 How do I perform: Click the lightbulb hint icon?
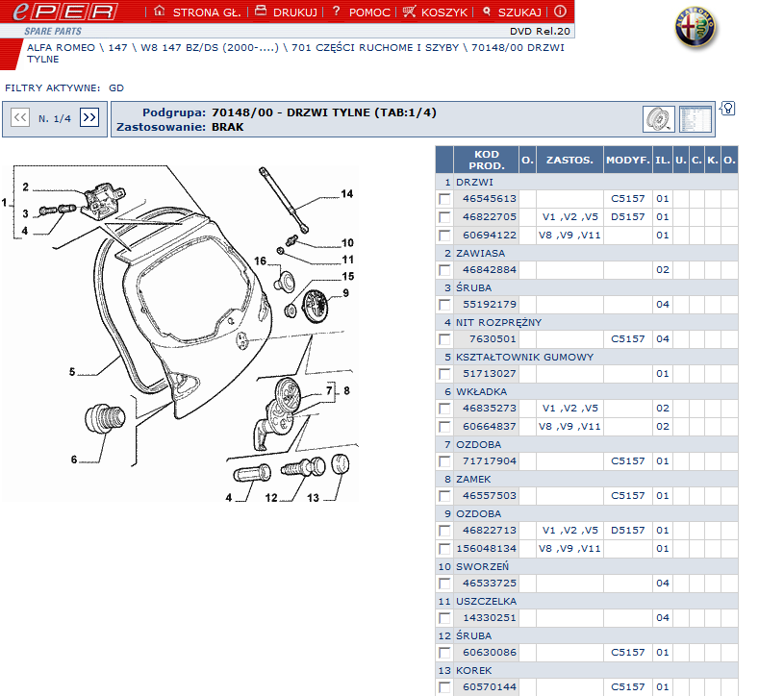[x=727, y=108]
